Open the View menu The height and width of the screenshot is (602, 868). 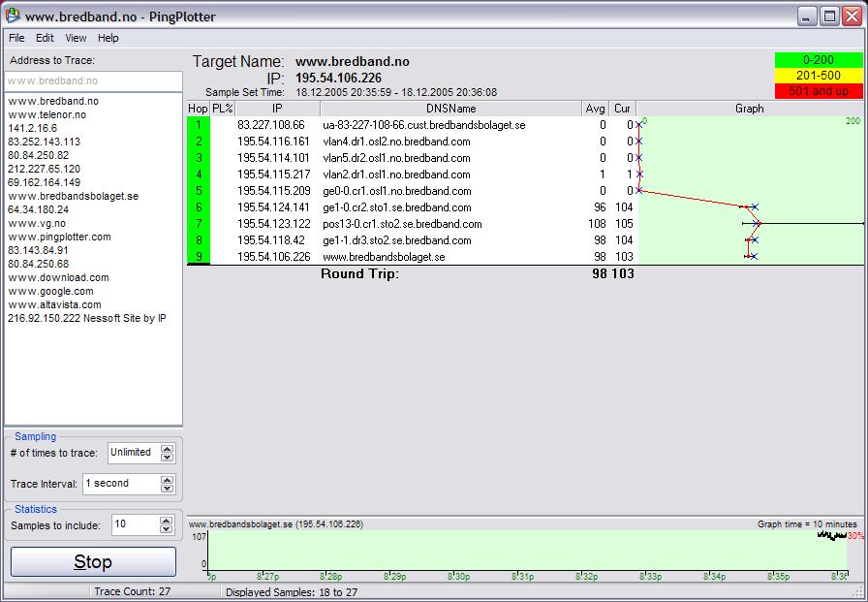[x=76, y=38]
